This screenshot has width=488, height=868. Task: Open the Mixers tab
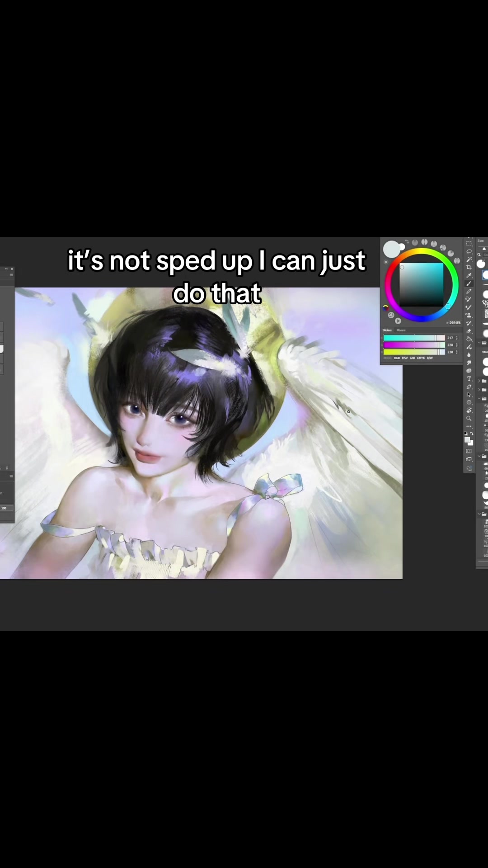401,330
